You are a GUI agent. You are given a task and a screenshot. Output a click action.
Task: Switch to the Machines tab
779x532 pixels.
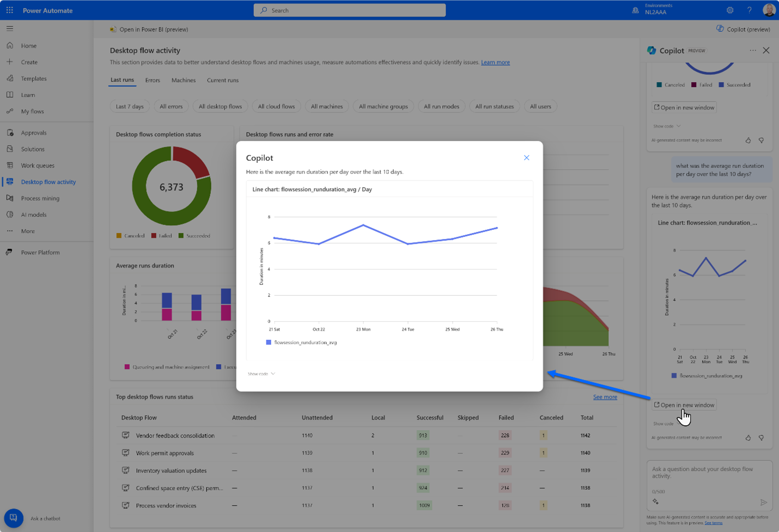[183, 80]
